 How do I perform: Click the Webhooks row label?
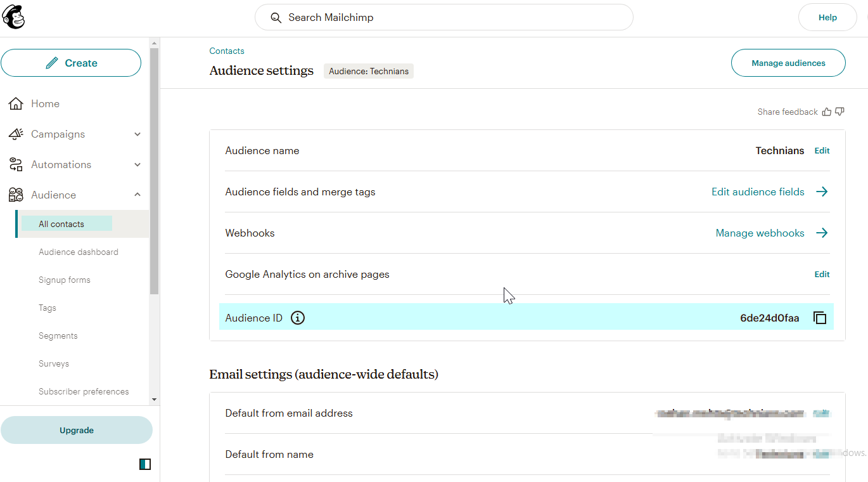[250, 233]
